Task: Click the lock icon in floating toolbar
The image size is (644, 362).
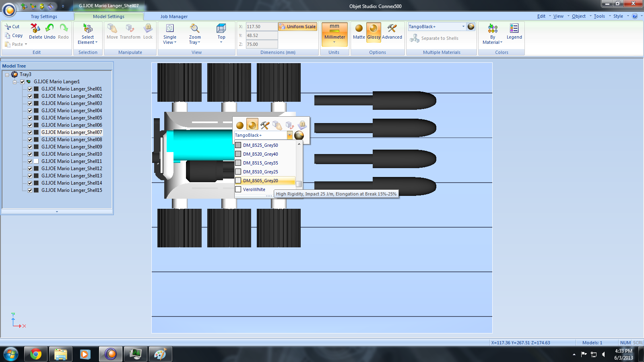Action: coord(302,125)
